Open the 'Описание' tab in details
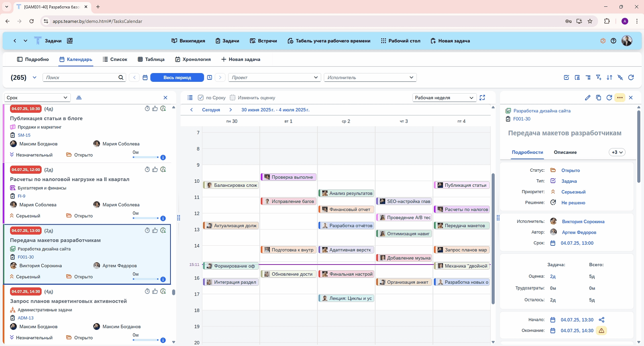 (x=565, y=152)
